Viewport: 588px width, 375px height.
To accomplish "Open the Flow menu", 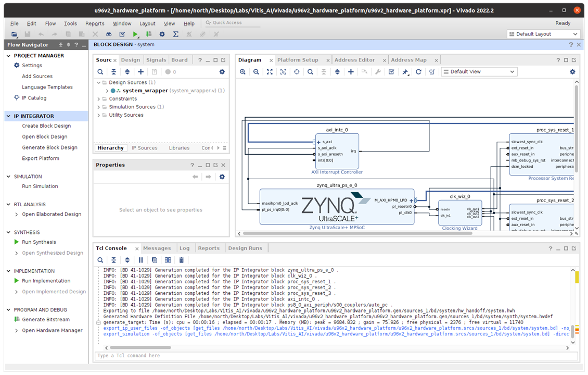I will 50,23.
